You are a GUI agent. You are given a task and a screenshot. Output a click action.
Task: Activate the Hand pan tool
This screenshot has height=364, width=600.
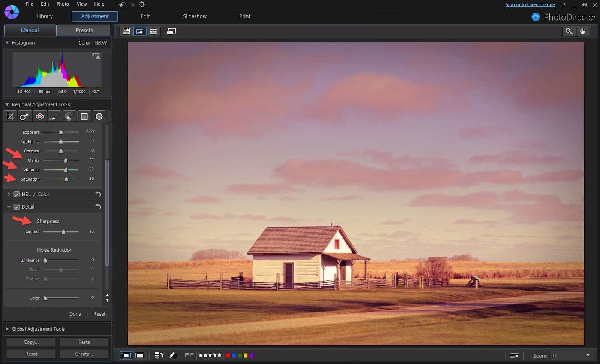(583, 31)
